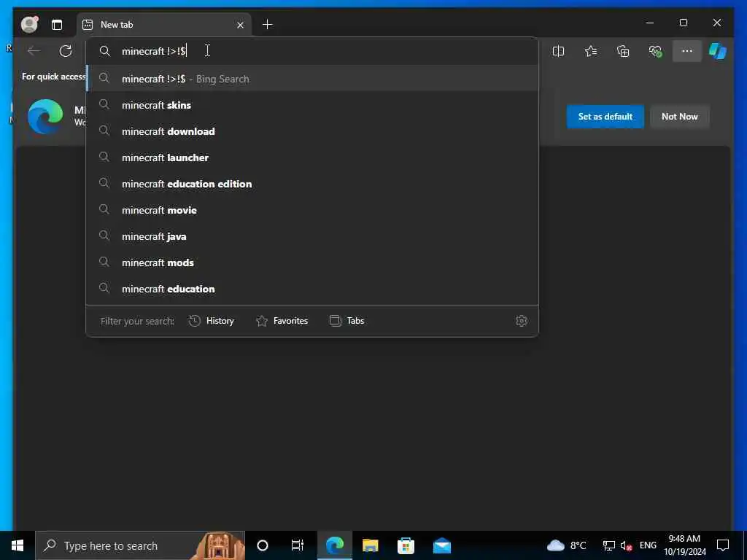Switch ENG input language indicator
The height and width of the screenshot is (560, 747).
click(x=648, y=545)
